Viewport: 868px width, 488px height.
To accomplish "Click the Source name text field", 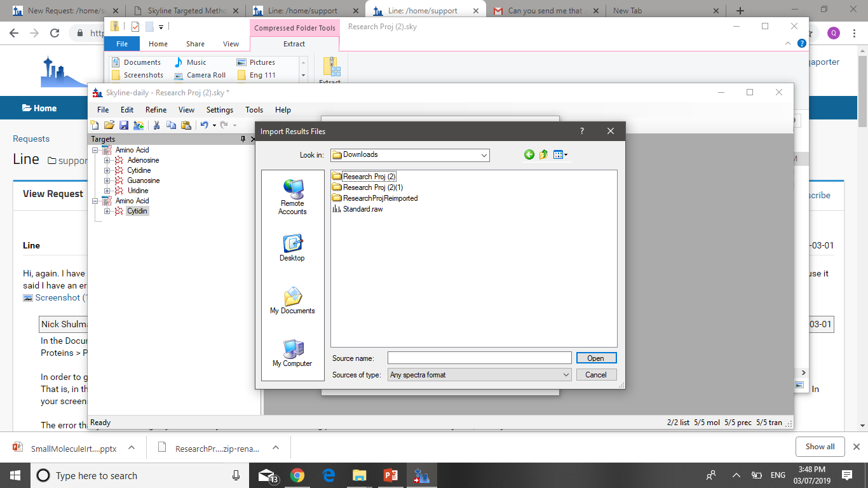I will (x=479, y=358).
